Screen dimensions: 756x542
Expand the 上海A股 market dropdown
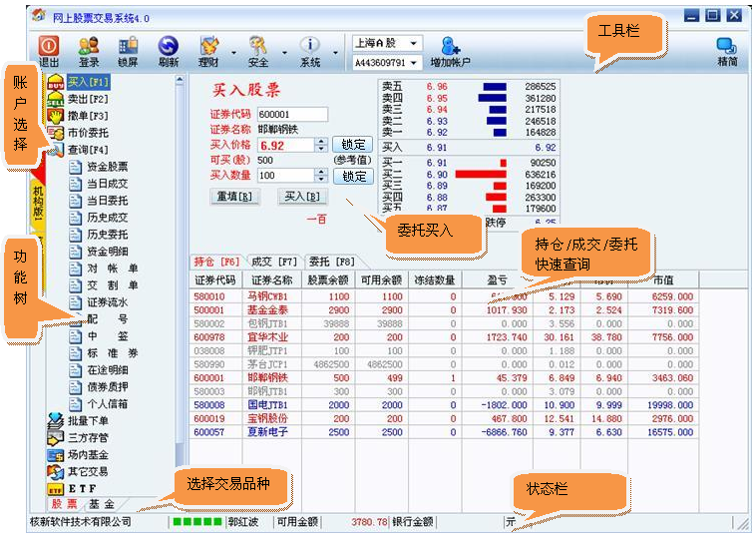(x=387, y=44)
